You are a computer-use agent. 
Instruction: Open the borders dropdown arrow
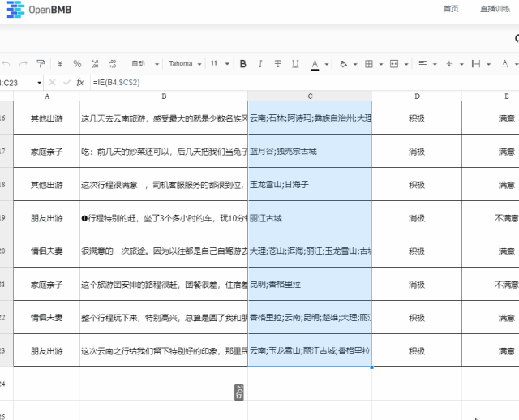pyautogui.click(x=381, y=64)
